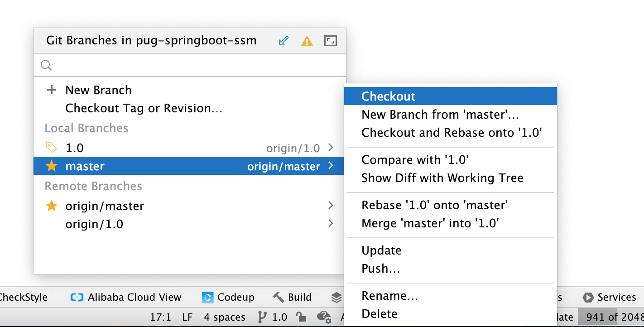This screenshot has height=327, width=644.
Task: Click the plus icon next to New Branch
Action: [52, 90]
